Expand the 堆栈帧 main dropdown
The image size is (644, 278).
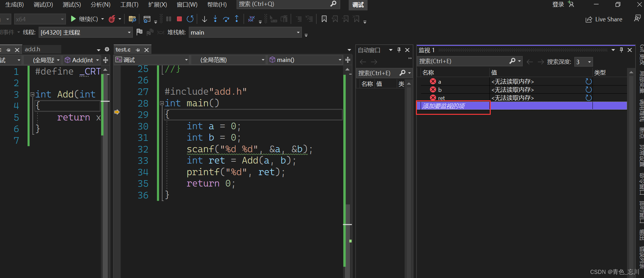tap(298, 32)
